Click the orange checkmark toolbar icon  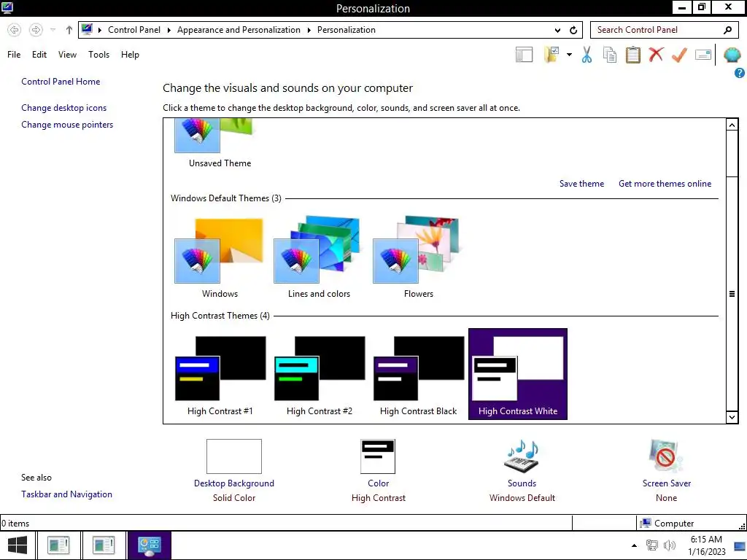(679, 55)
